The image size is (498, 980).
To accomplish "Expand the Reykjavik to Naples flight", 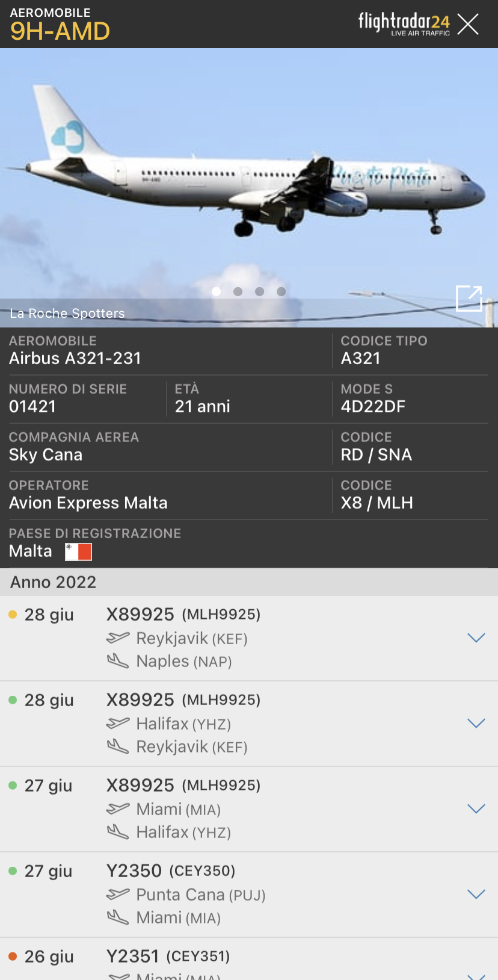I will pyautogui.click(x=476, y=638).
